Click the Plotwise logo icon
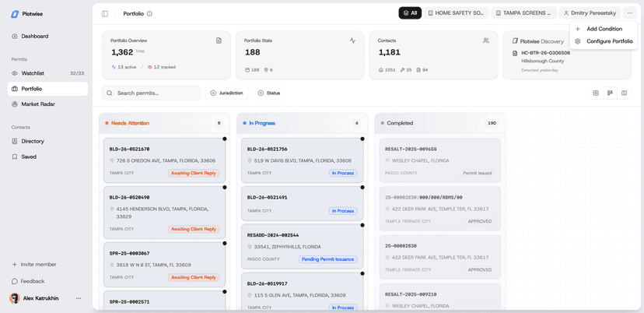644x313 pixels. 15,14
